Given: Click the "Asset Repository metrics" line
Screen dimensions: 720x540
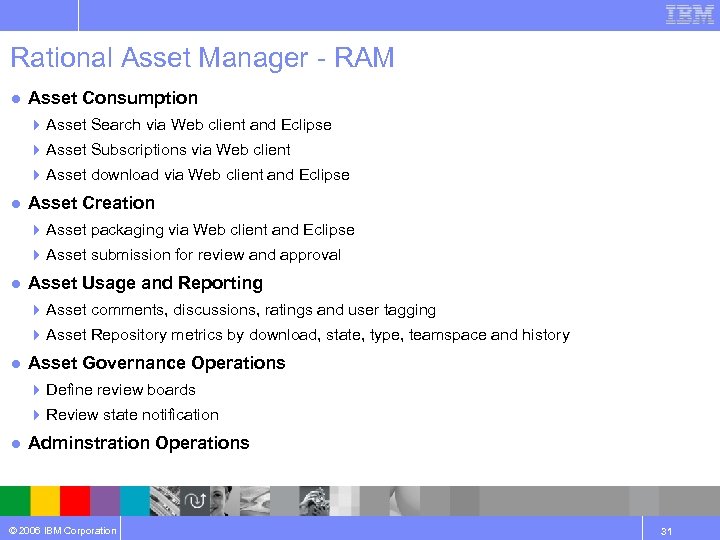Looking at the screenshot, I should pos(308,335).
